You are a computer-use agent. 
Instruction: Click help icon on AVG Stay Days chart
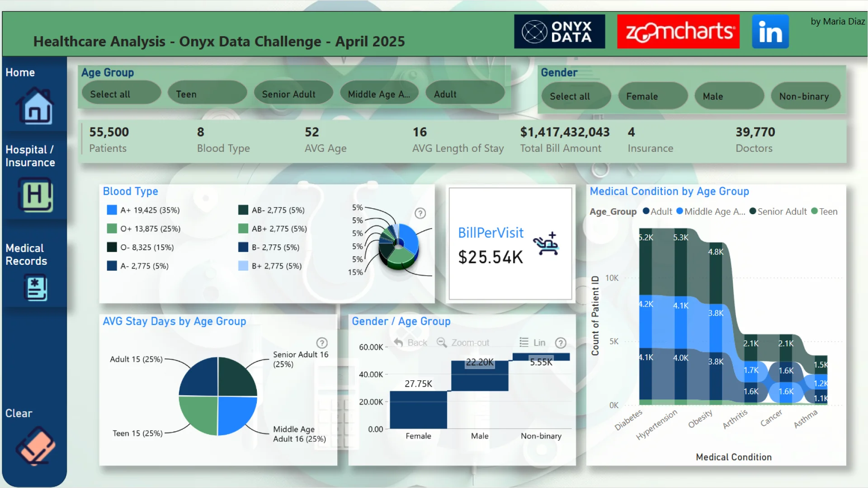(322, 343)
